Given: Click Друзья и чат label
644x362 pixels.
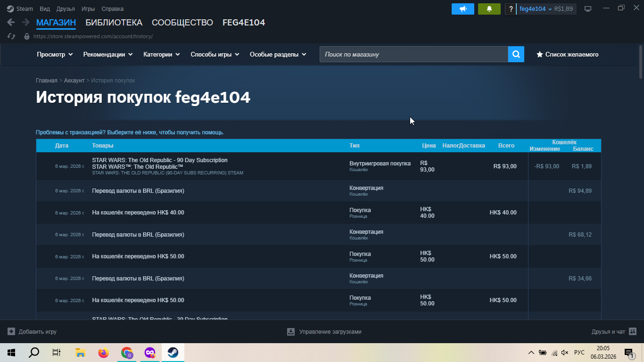Looking at the screenshot, I should [x=608, y=332].
